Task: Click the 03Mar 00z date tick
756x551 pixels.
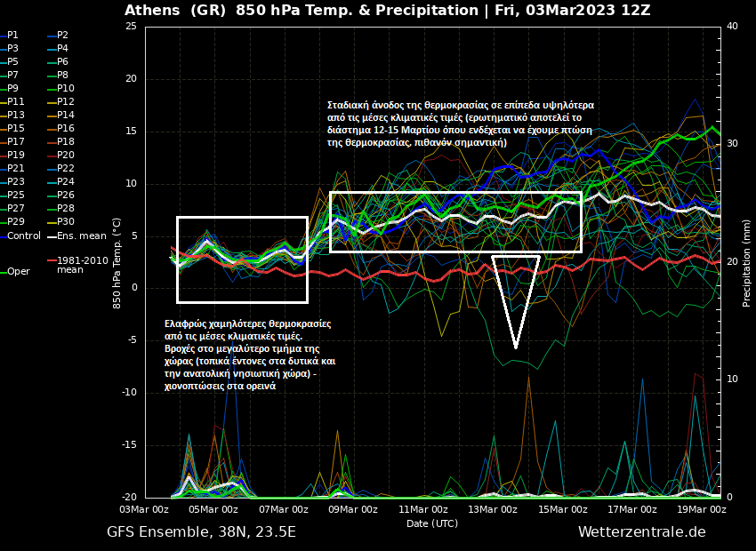Action: point(145,509)
